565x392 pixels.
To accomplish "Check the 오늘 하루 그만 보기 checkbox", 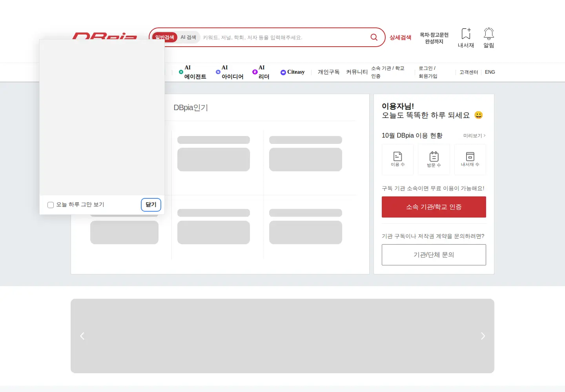I will pyautogui.click(x=51, y=205).
